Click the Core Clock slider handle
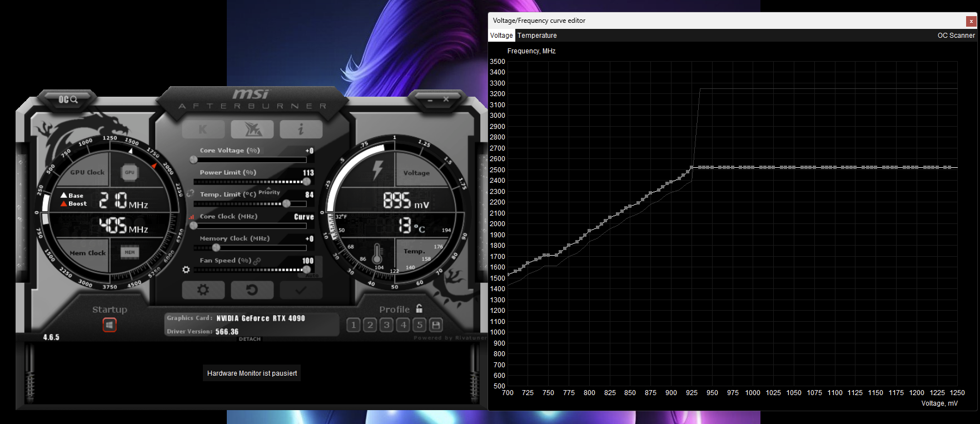Screen dimensions: 980x424 click(x=193, y=226)
